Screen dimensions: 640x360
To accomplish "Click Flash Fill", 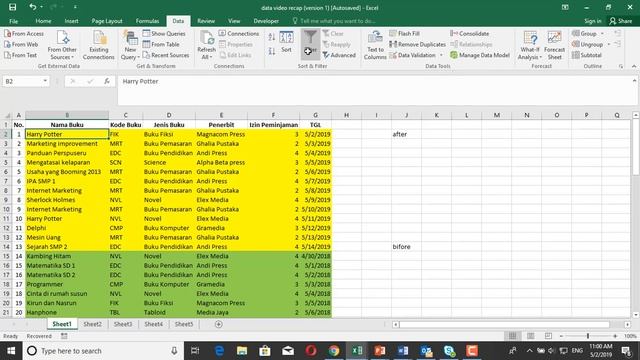I will 404,33.
